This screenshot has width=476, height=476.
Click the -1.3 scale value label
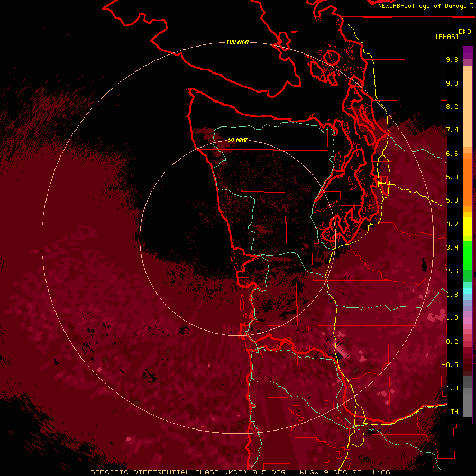click(450, 388)
